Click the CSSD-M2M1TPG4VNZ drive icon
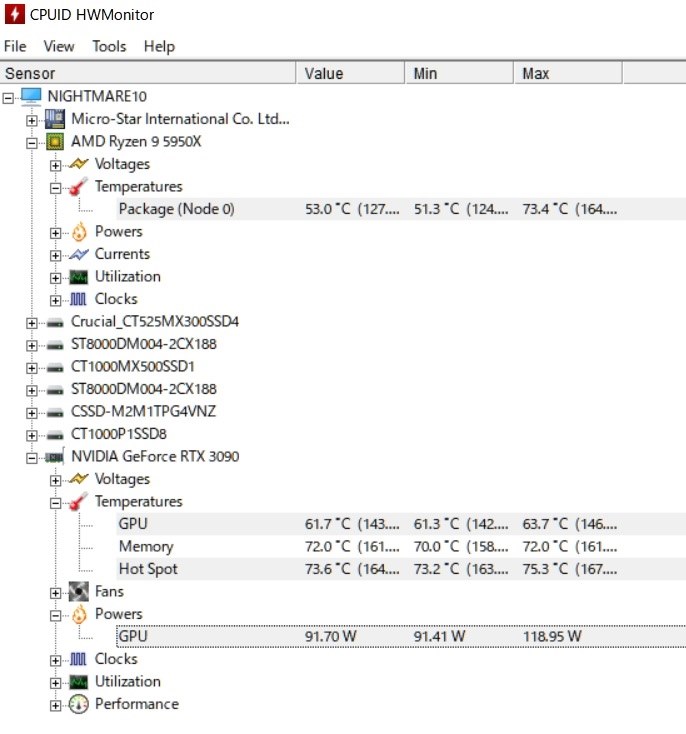Viewport: 686px width, 734px height. [x=55, y=412]
